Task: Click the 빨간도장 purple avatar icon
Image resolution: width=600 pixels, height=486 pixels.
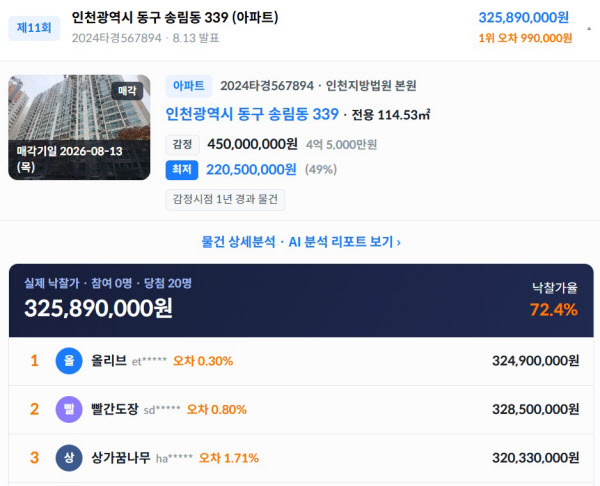Action: point(69,409)
